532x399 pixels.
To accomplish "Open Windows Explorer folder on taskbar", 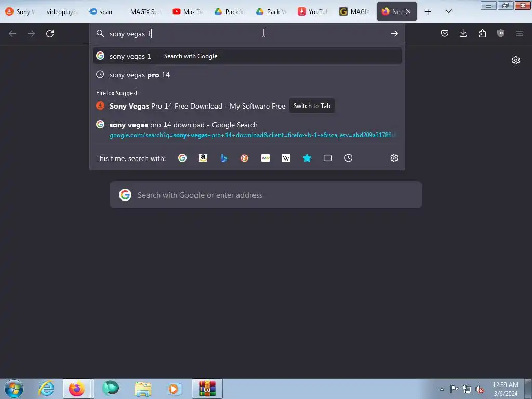I will 143,389.
